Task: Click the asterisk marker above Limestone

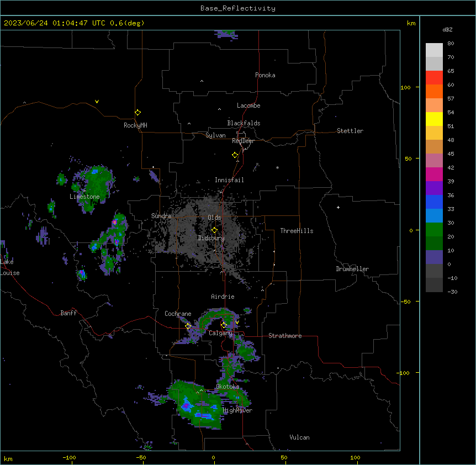Action: click(x=85, y=191)
